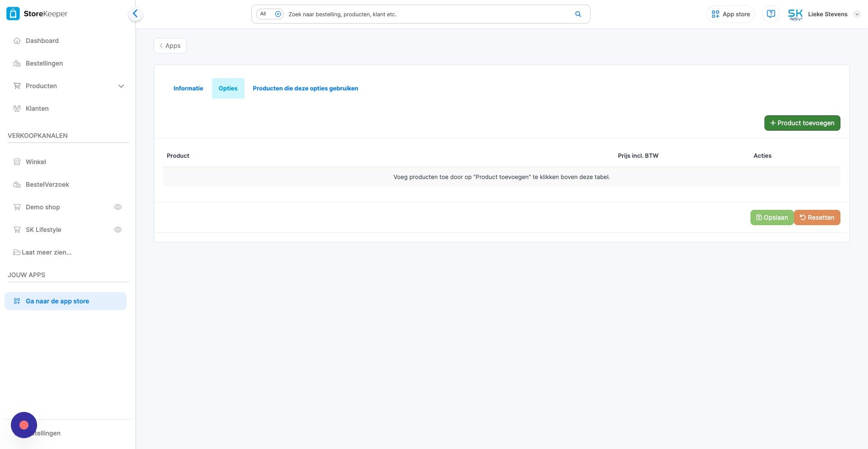Open the App store from top bar

tap(731, 14)
